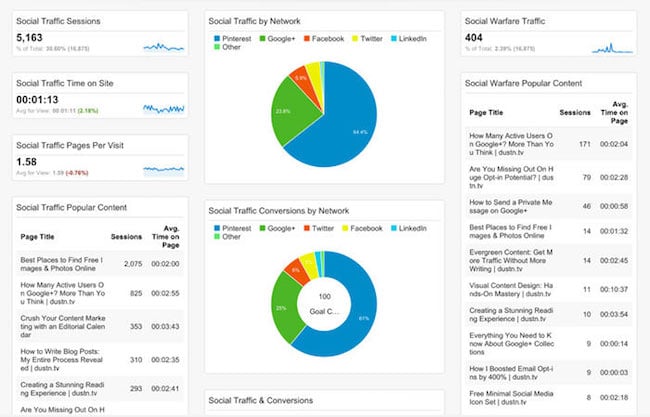650x417 pixels.
Task: Open the Social Traffic Conversions by Network title
Action: point(279,211)
